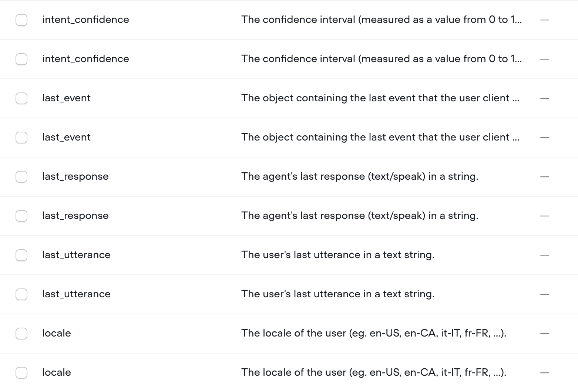Click first locale description mentioning en-US
Viewport: 578px width, 392px height.
pos(374,333)
